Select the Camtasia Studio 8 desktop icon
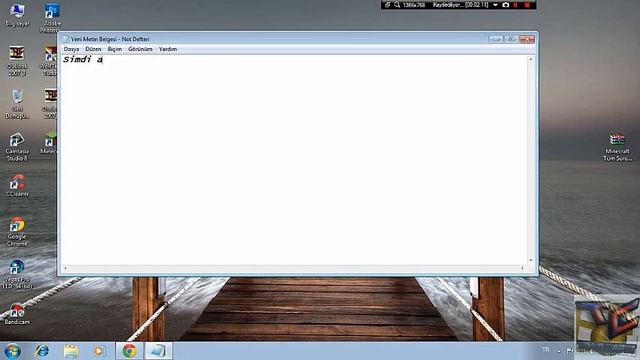The image size is (640, 360). click(x=17, y=147)
